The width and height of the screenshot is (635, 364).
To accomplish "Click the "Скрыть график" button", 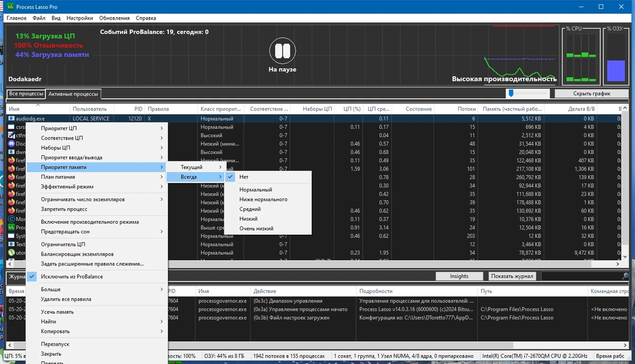I will point(592,94).
